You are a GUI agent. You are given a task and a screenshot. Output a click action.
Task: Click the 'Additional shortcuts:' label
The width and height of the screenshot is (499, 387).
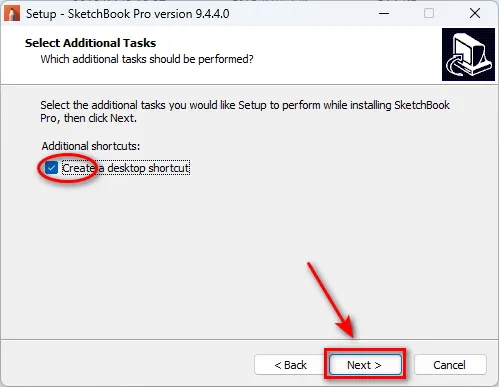click(x=91, y=146)
